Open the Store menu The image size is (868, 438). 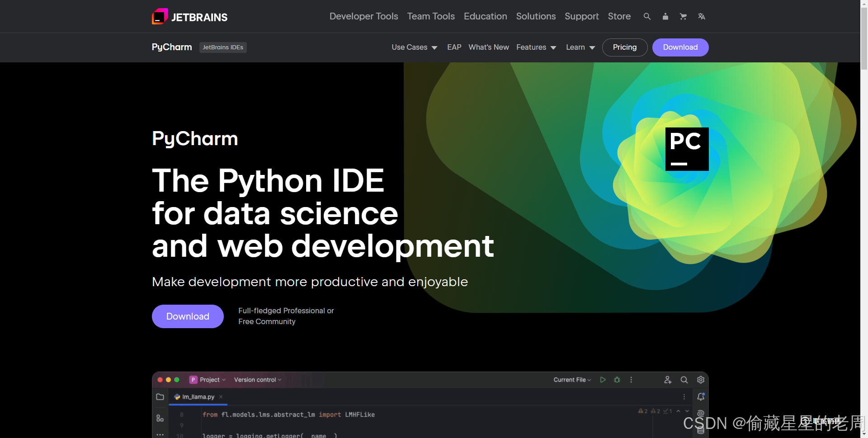pyautogui.click(x=619, y=16)
